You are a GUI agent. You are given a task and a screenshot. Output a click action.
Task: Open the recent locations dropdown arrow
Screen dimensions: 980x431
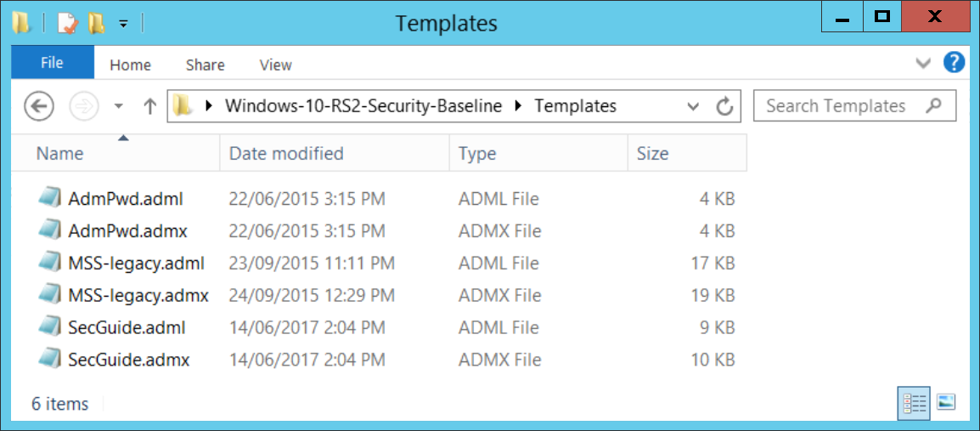point(119,106)
